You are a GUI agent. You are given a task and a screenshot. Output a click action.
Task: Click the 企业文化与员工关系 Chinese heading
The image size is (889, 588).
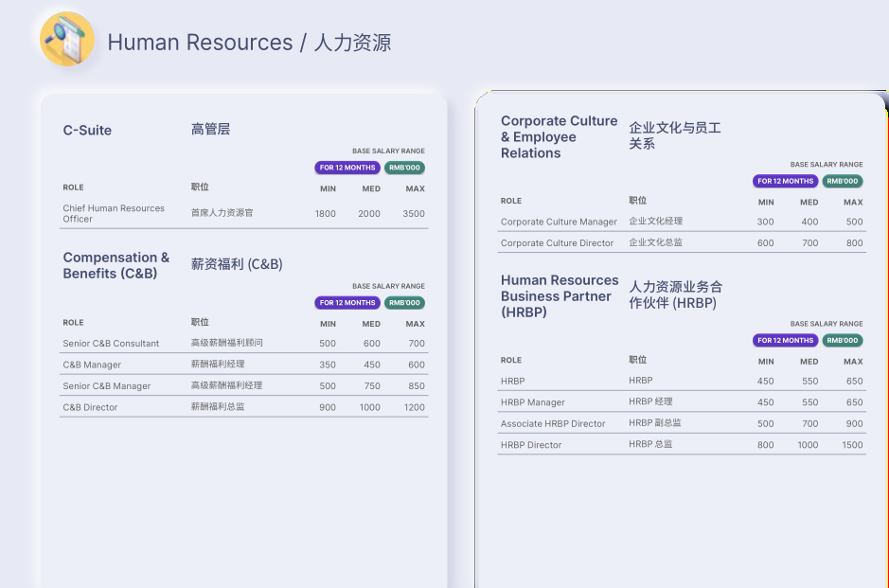(x=675, y=135)
